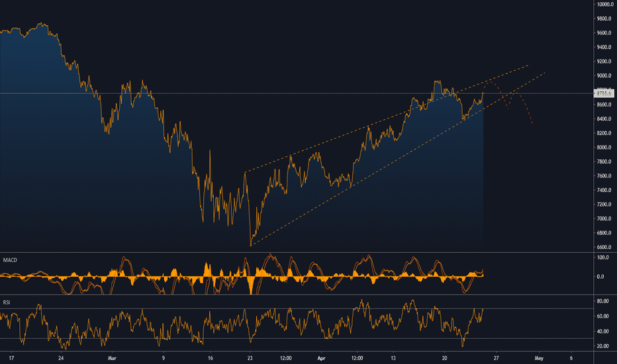Click the MACD indicator label
Viewport: 617px width, 364px height.
tap(10, 260)
